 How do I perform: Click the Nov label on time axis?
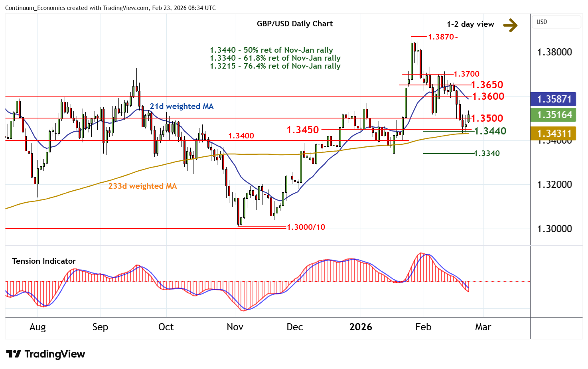235,327
